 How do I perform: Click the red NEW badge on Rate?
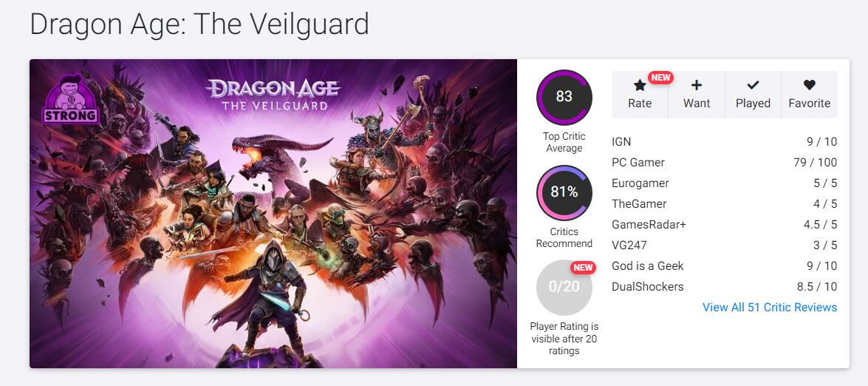(660, 77)
